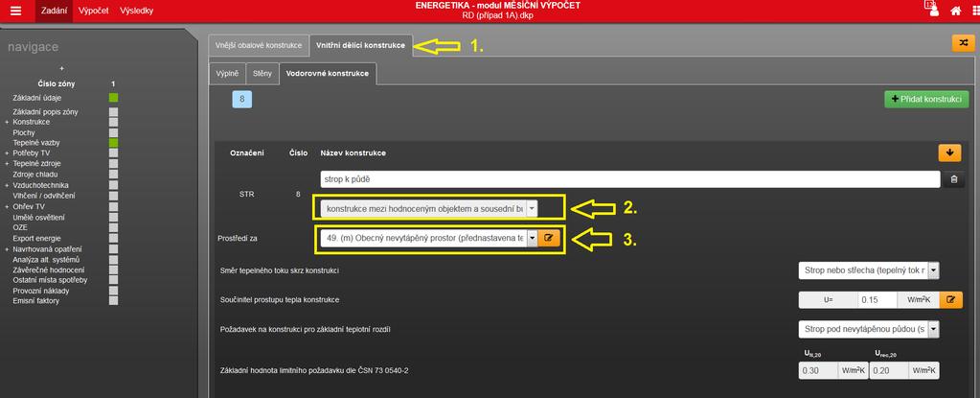The image size is (980, 398).
Task: Click the plus icon above 'Číslo zóny'
Action: pyautogui.click(x=61, y=68)
